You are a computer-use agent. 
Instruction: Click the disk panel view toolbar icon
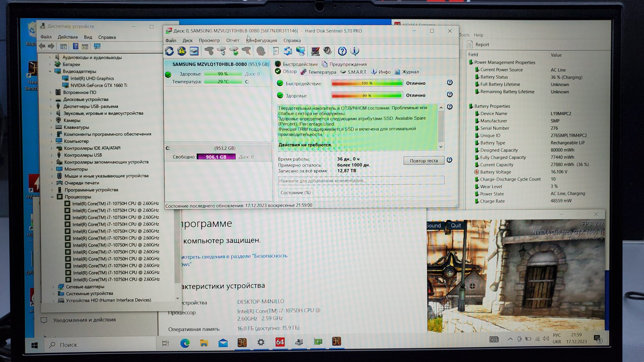194,51
